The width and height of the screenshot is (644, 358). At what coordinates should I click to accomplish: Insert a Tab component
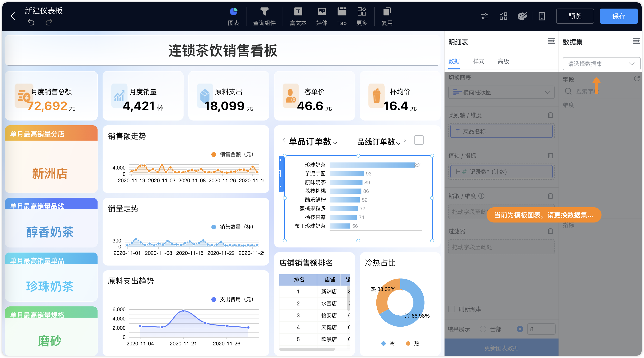tap(341, 16)
